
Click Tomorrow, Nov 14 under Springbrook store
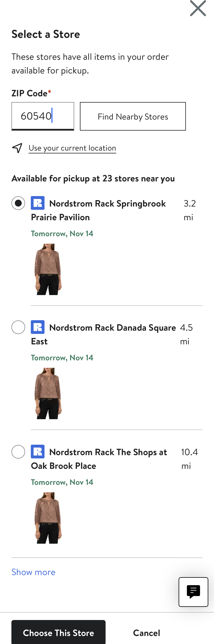62,234
